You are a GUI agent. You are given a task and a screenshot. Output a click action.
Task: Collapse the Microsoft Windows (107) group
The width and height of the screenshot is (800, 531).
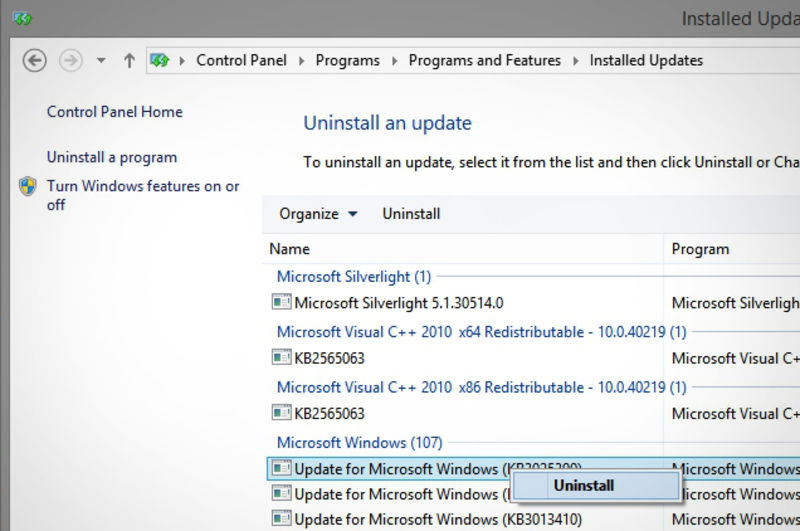[360, 442]
